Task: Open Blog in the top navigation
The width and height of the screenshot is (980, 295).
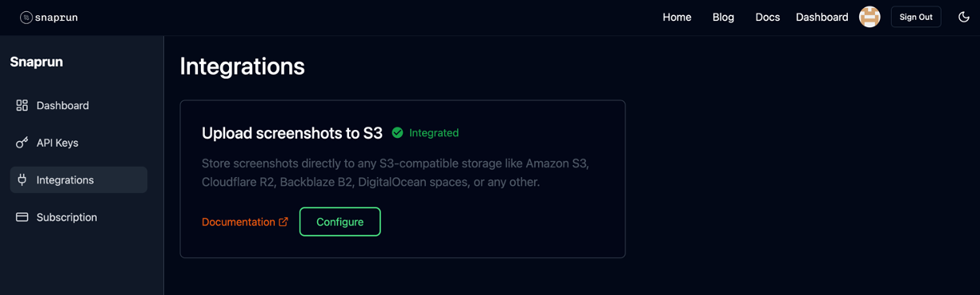Action: coord(723,17)
